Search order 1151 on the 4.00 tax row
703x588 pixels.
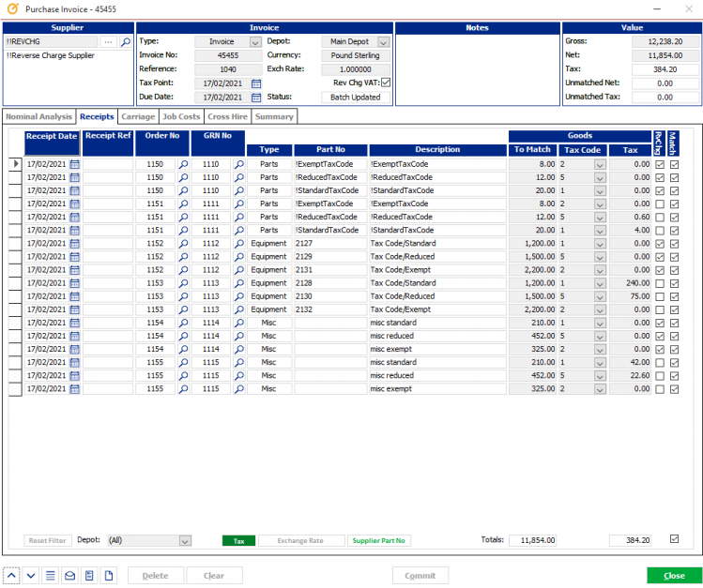[x=183, y=231]
